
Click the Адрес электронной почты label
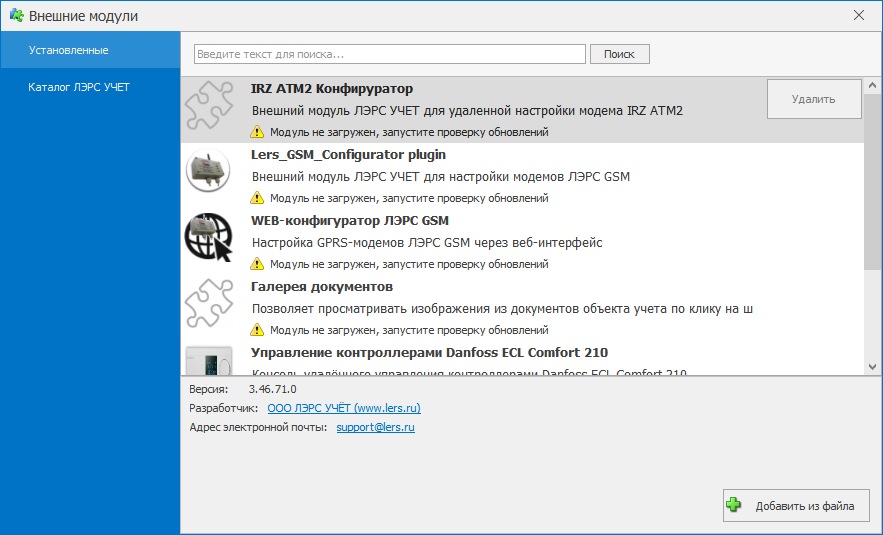[x=258, y=427]
